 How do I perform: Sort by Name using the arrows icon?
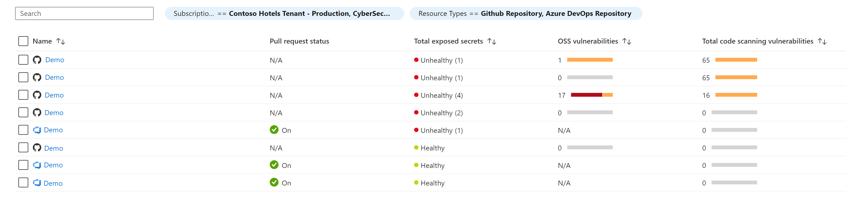[x=61, y=41]
